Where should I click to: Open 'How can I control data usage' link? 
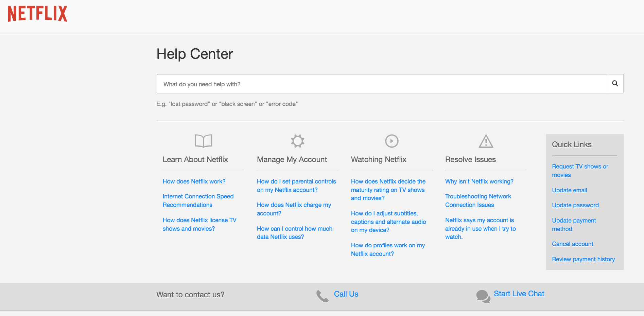[295, 233]
